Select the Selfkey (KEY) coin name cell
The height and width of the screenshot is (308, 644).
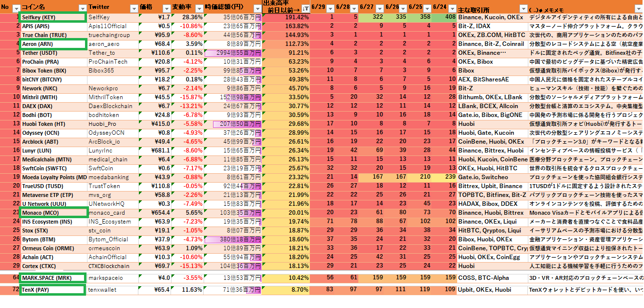53,17
